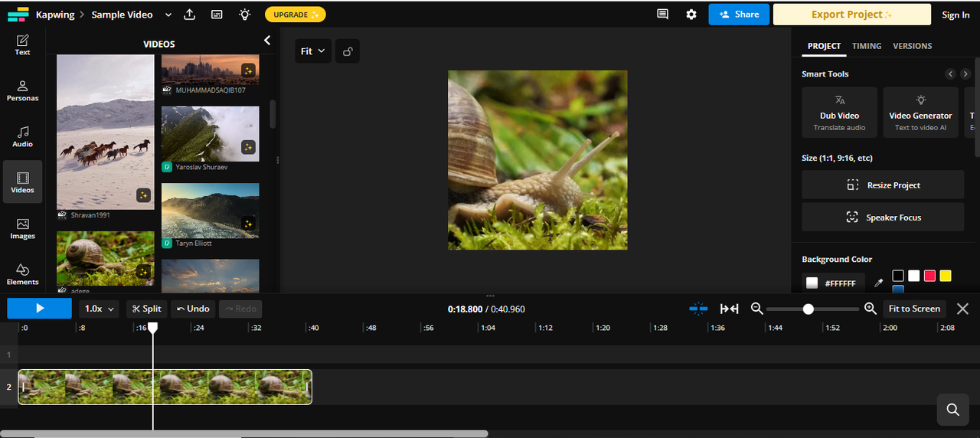The image size is (980, 438).
Task: Click the UPGRADE button
Action: tap(295, 15)
